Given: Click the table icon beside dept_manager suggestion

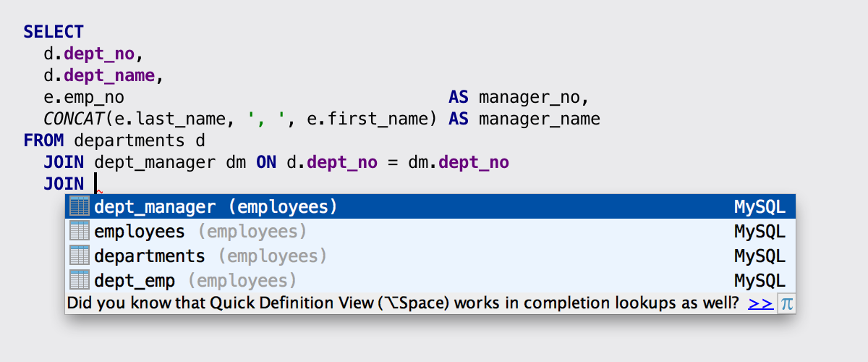Looking at the screenshot, I should coord(79,207).
